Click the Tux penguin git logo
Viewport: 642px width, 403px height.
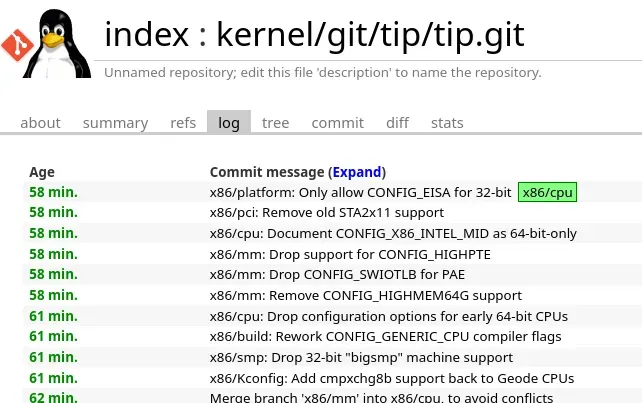(x=46, y=43)
